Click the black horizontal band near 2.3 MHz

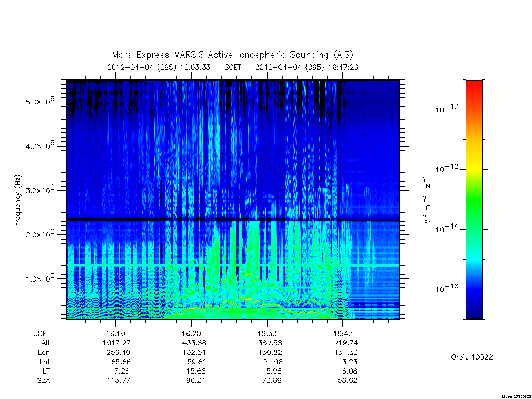coord(233,220)
